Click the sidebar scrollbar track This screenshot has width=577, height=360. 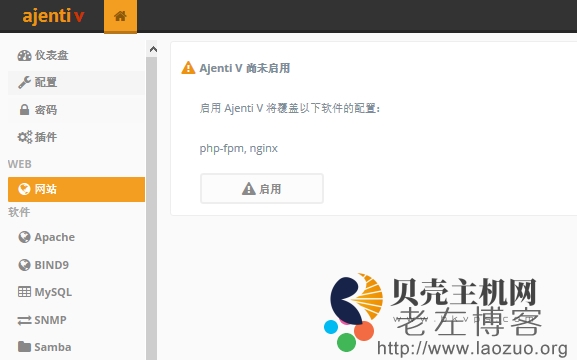pyautogui.click(x=151, y=208)
